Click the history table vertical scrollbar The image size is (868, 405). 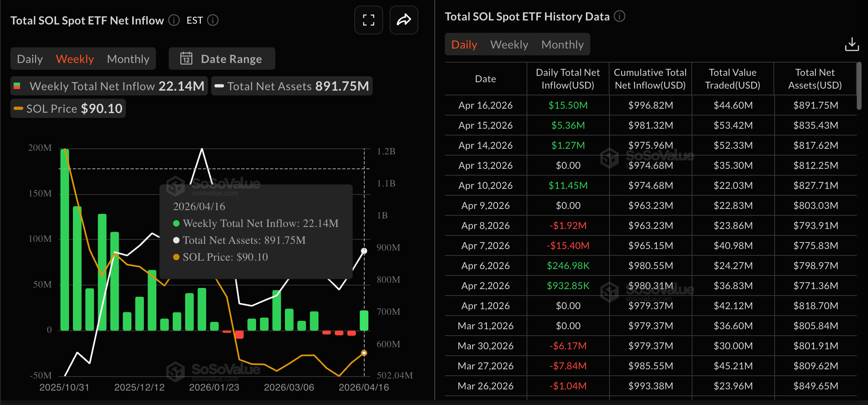(x=858, y=86)
